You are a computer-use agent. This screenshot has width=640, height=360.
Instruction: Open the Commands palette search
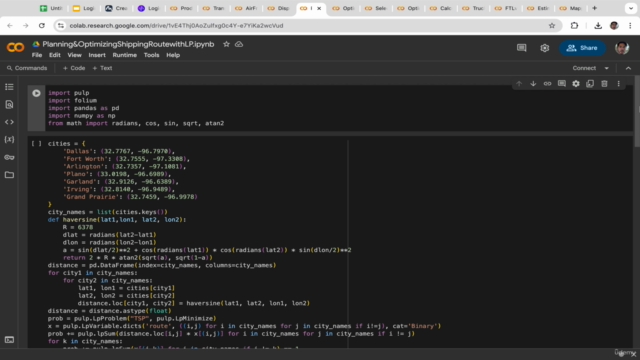point(27,68)
